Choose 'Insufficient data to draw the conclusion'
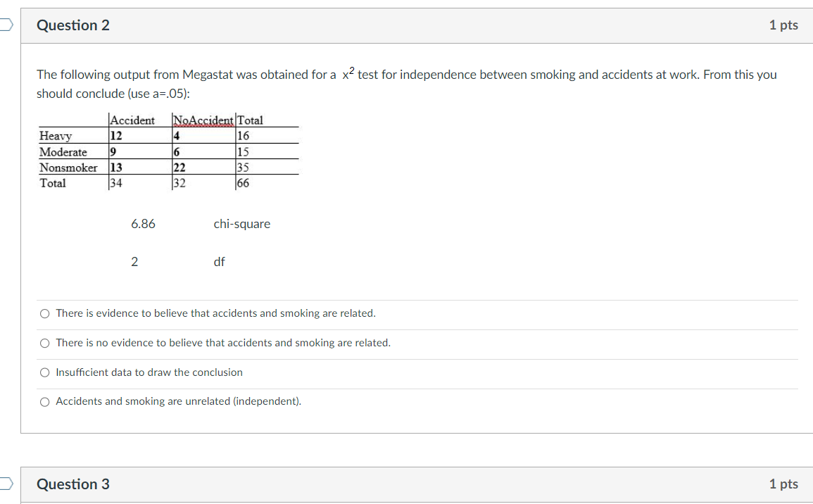813x504 pixels. 44,372
